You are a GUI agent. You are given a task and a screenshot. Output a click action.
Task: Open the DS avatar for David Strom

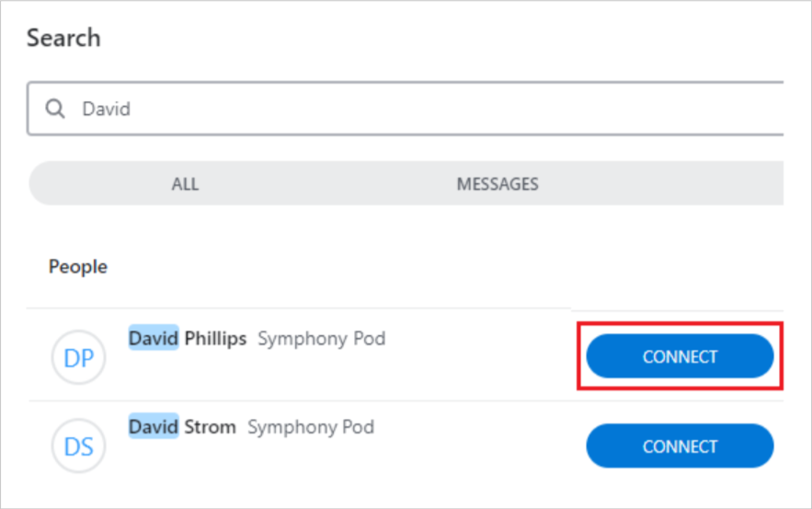pyautogui.click(x=79, y=445)
